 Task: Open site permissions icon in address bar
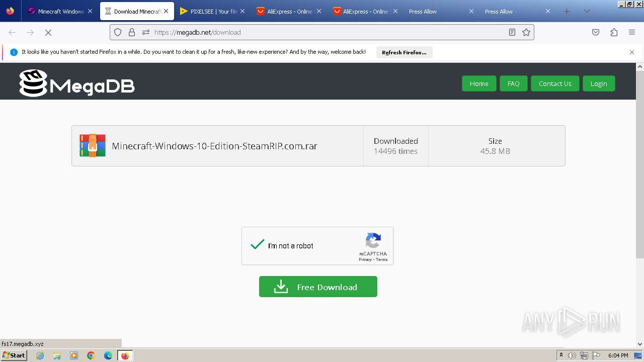tap(146, 32)
